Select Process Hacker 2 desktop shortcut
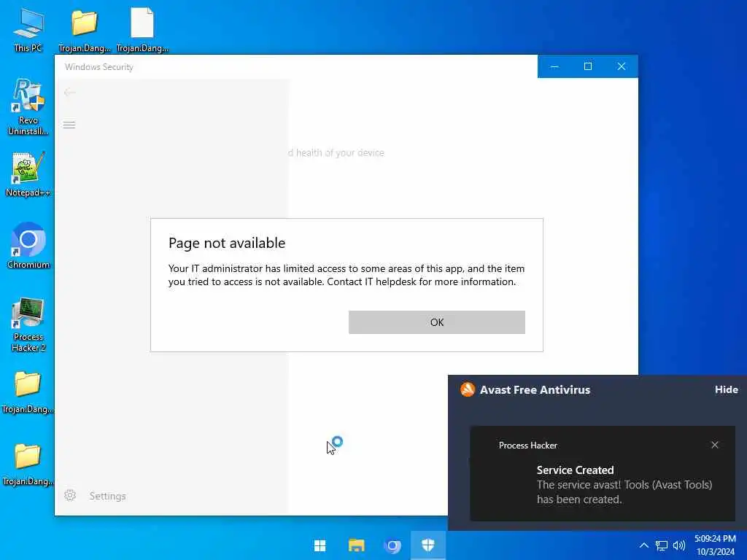 pyautogui.click(x=28, y=324)
